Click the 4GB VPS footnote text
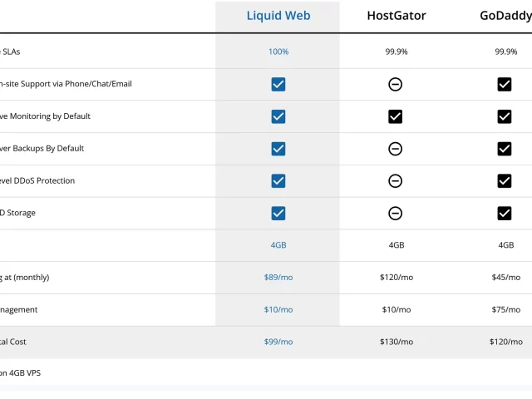532x399 pixels. coord(20,373)
